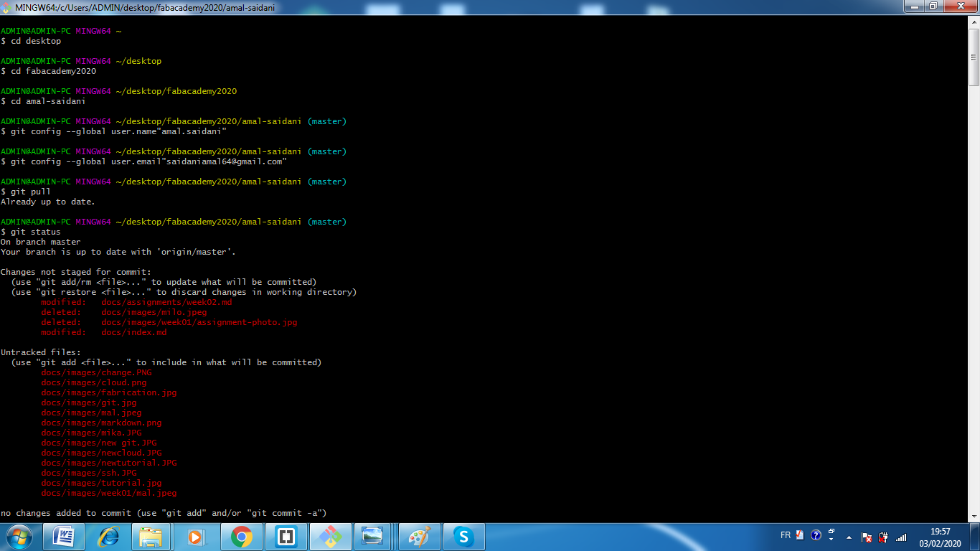Click the untracked docs/images/mika.JPG file
The height and width of the screenshot is (551, 980).
click(x=91, y=433)
